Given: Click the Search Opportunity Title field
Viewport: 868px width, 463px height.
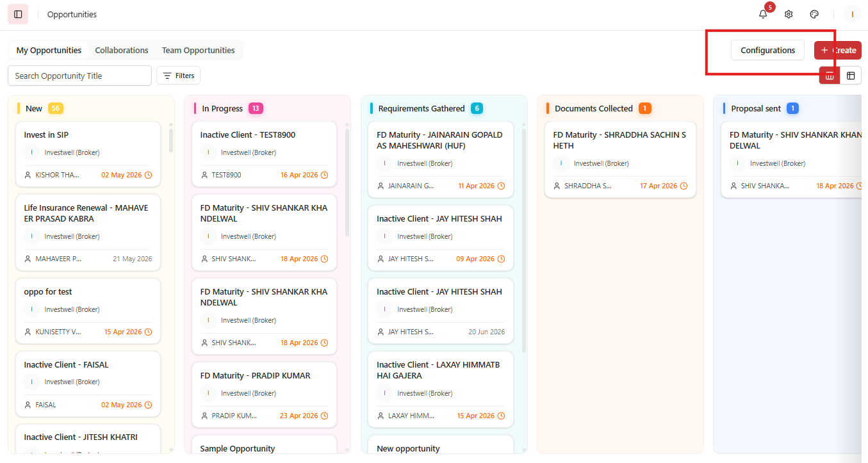Looking at the screenshot, I should 79,76.
